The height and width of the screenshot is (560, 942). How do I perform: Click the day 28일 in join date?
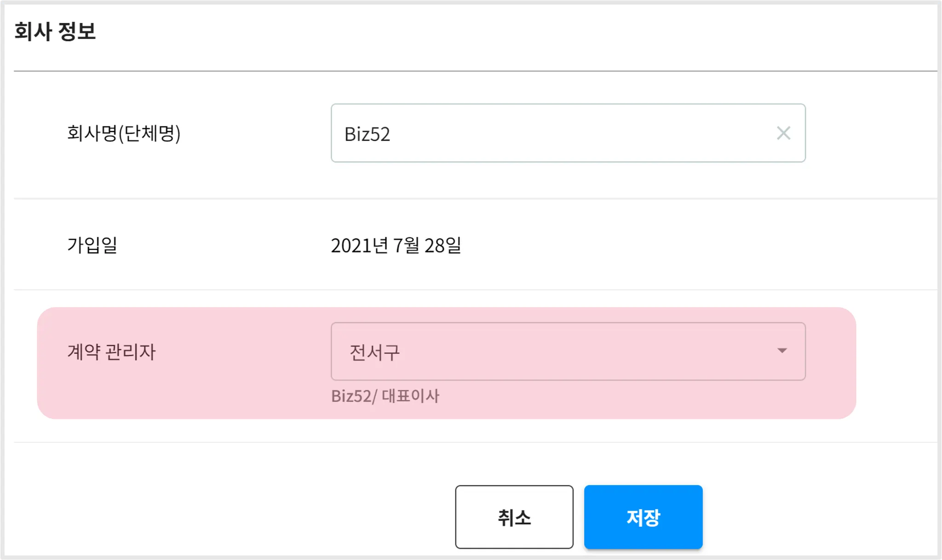pos(442,246)
